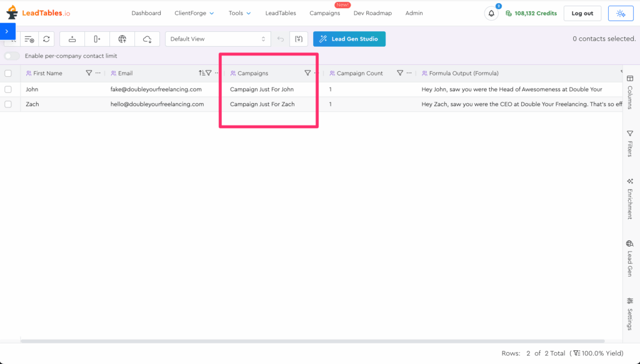Open the Default View dropdown

click(x=217, y=39)
